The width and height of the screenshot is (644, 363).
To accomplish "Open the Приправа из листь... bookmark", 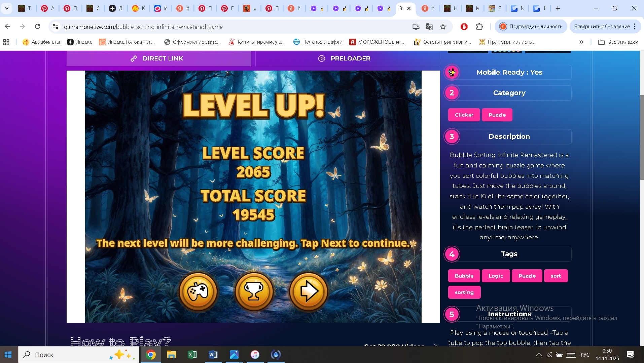I will pos(507,42).
